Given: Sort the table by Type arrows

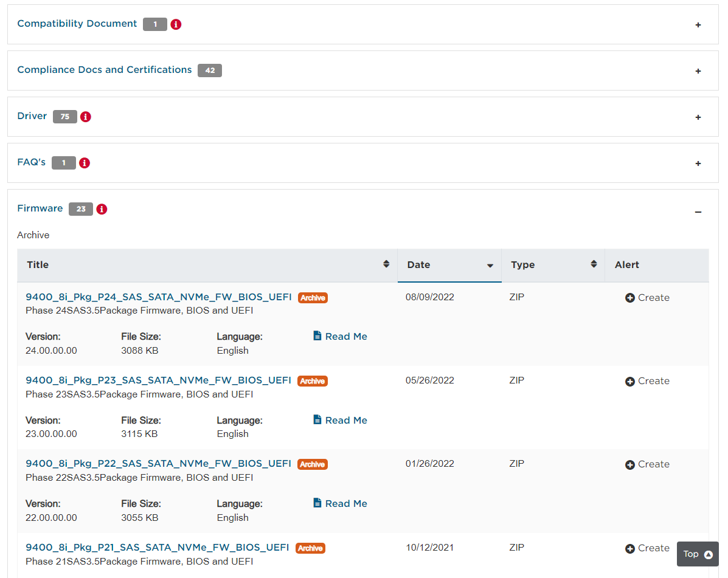Looking at the screenshot, I should [x=594, y=264].
